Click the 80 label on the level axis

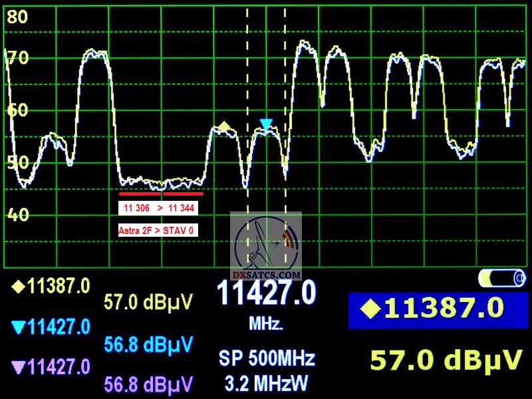(x=17, y=17)
